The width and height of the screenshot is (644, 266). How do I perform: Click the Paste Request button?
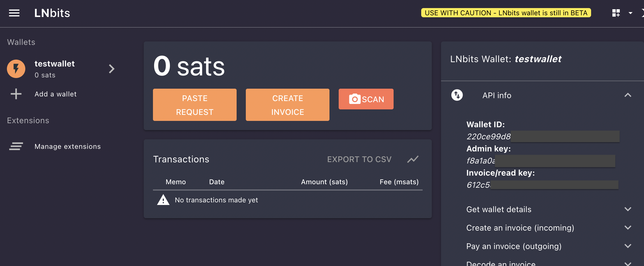click(195, 105)
